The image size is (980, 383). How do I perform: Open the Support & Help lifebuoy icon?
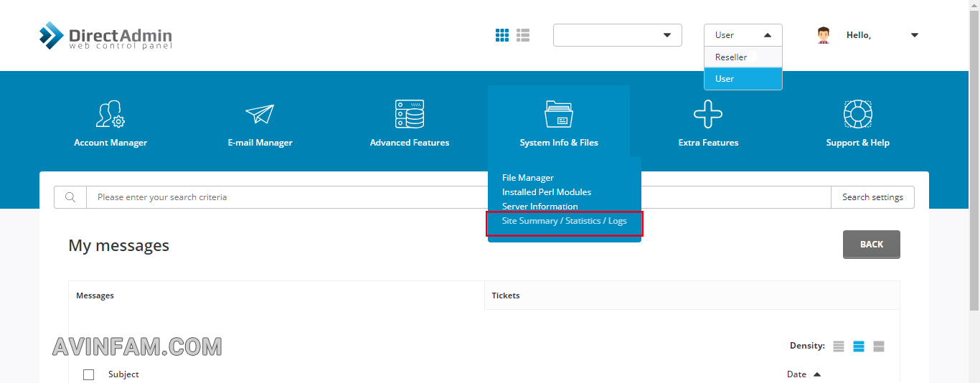pos(857,114)
